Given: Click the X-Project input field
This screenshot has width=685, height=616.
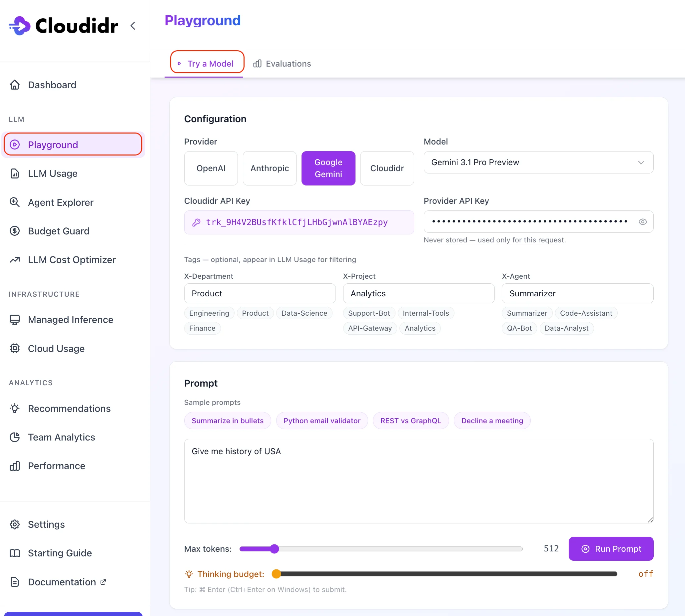Looking at the screenshot, I should pyautogui.click(x=418, y=293).
